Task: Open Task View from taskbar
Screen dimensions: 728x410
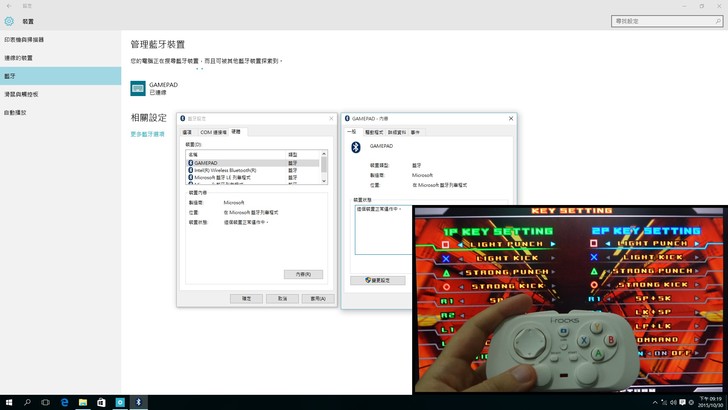Action: (x=45, y=402)
